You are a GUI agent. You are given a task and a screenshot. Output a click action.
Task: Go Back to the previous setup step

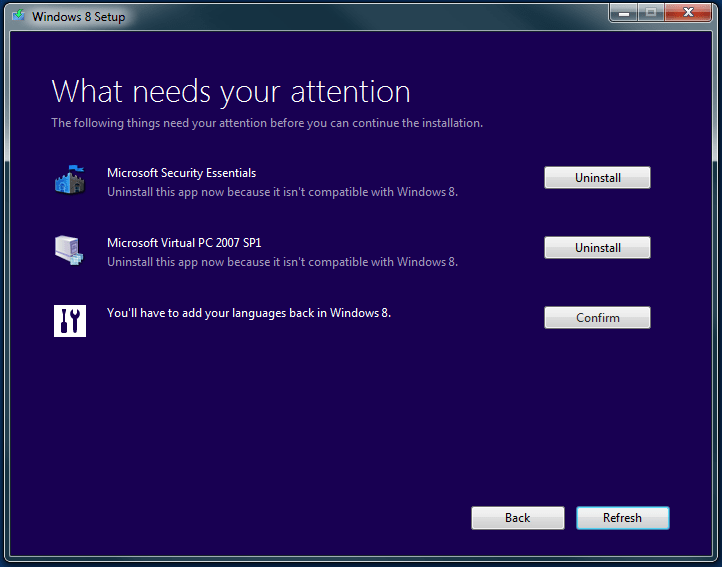[518, 518]
